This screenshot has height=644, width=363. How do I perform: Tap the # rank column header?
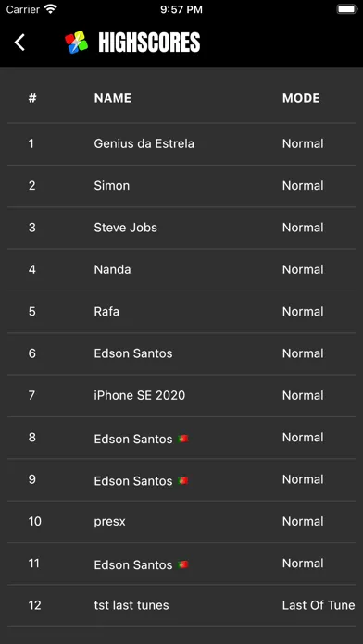[32, 98]
